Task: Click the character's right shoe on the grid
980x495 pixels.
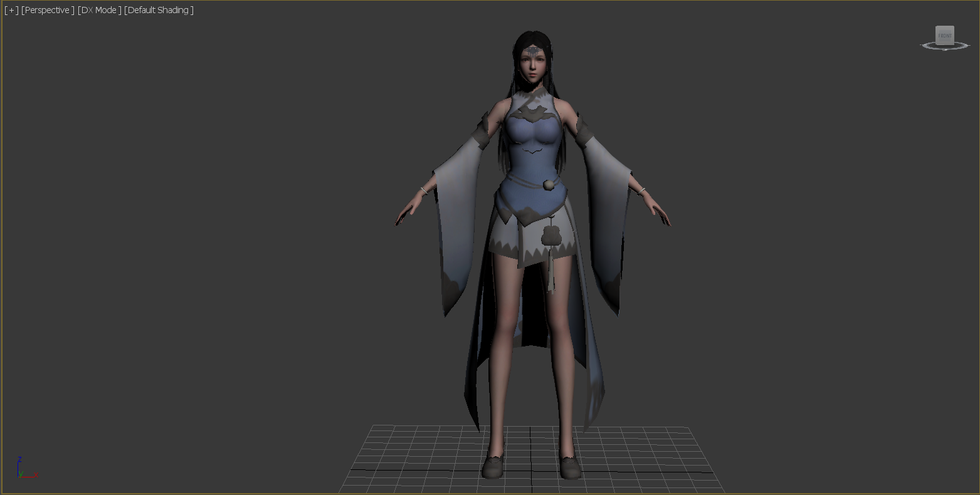Action: [493, 467]
